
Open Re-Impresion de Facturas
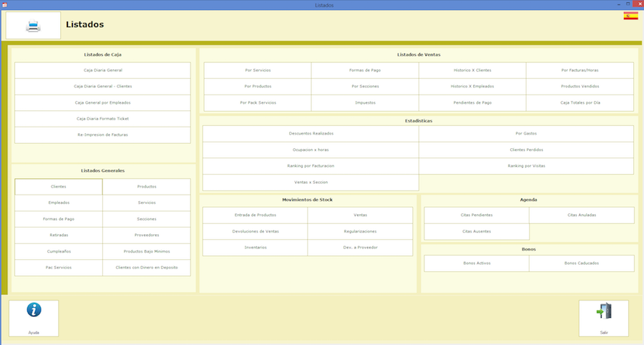pyautogui.click(x=102, y=135)
